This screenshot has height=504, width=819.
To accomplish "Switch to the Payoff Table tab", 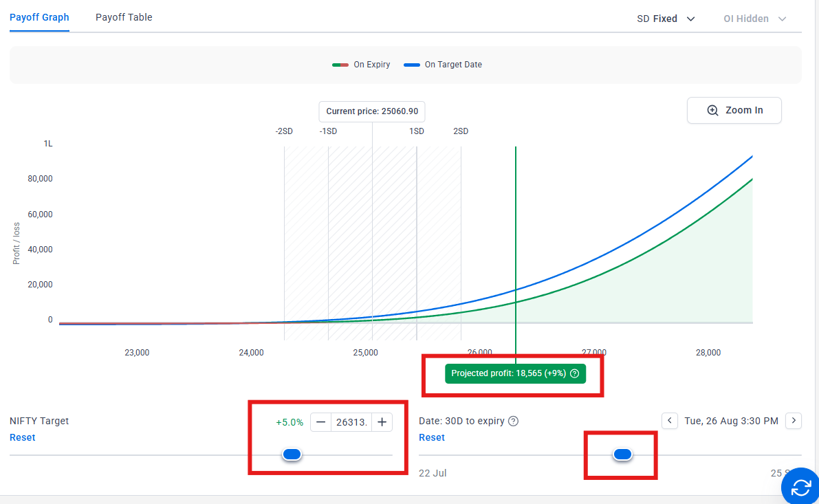I will [x=124, y=17].
